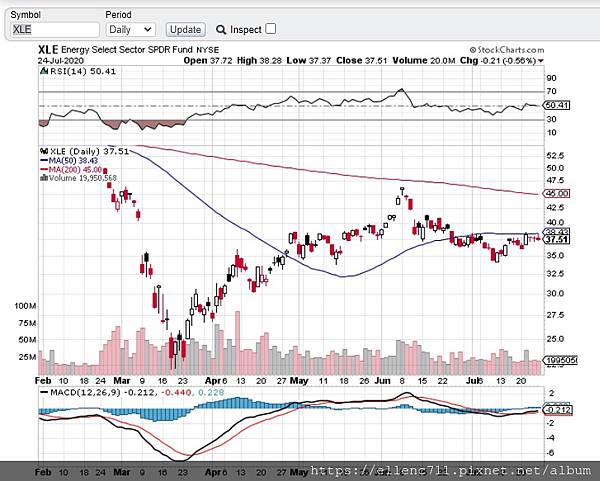Click the RSI(14) indicator icon
This screenshot has width=600, height=481.
(43, 71)
